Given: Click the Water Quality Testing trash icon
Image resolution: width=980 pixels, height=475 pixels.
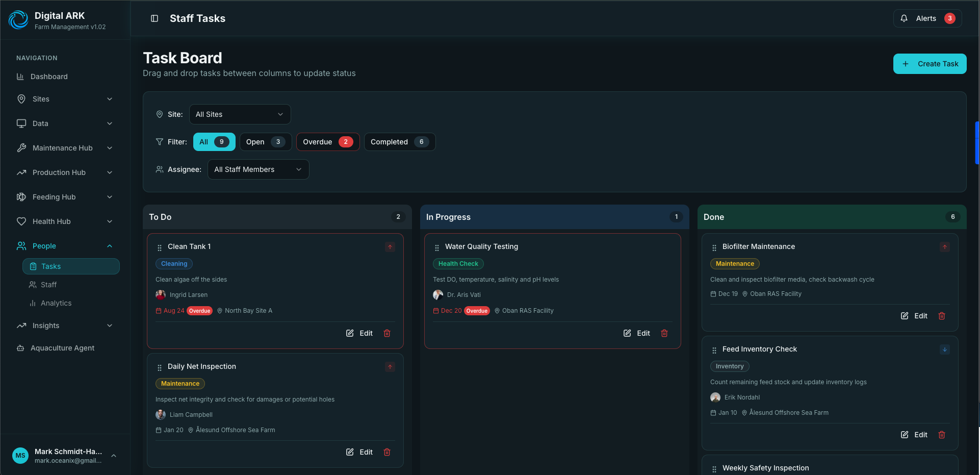Looking at the screenshot, I should point(664,333).
